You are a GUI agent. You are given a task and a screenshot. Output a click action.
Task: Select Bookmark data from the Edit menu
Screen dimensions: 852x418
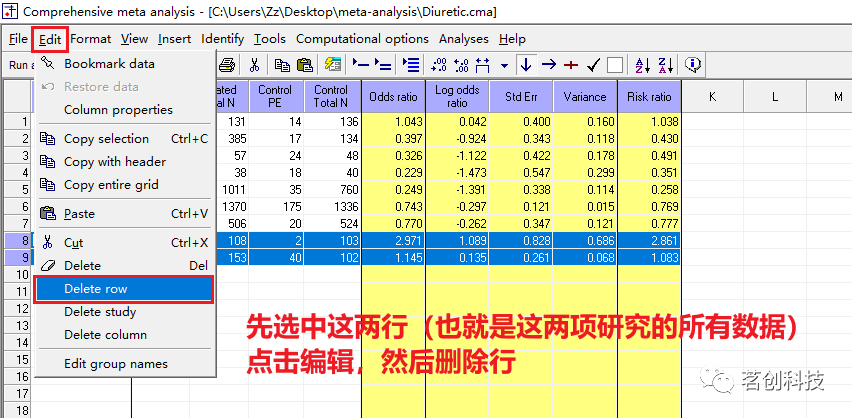pyautogui.click(x=125, y=64)
